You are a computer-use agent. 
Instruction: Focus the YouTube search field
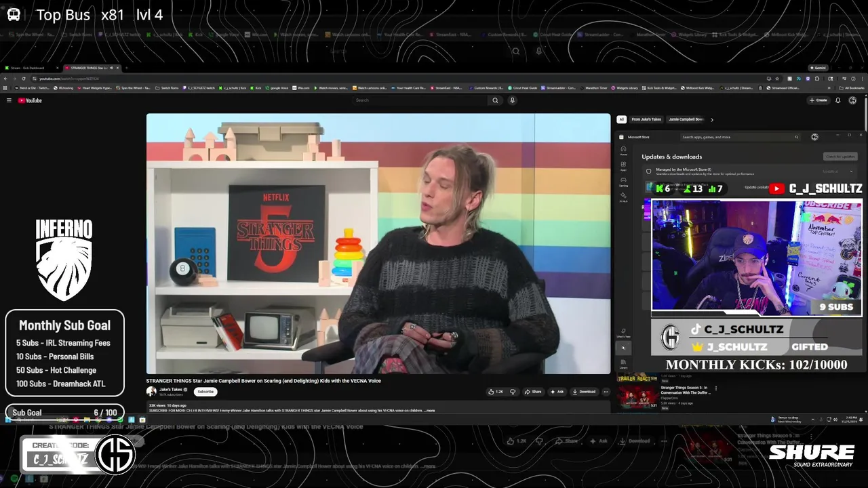[420, 100]
